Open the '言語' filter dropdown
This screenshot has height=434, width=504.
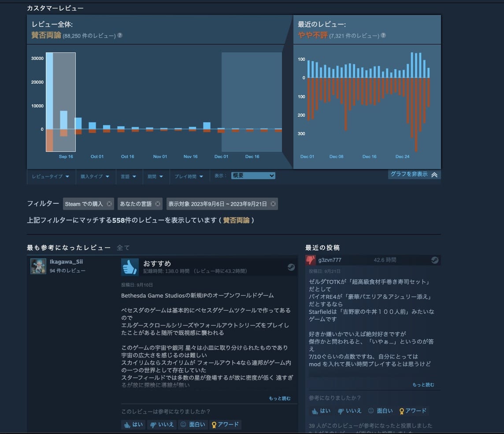click(128, 177)
